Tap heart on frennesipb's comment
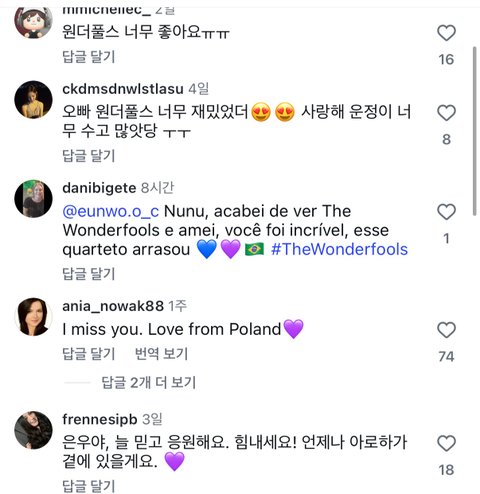480x494 pixels. [446, 443]
